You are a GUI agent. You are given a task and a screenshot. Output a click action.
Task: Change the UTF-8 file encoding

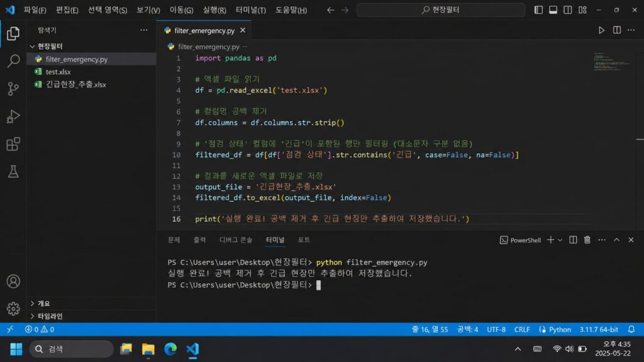pos(496,329)
